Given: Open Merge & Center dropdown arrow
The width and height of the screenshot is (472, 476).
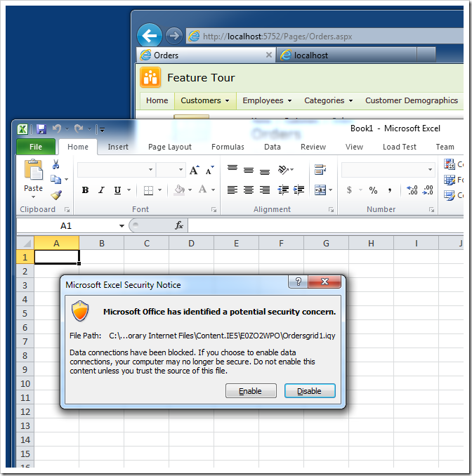Looking at the screenshot, I should (x=330, y=190).
